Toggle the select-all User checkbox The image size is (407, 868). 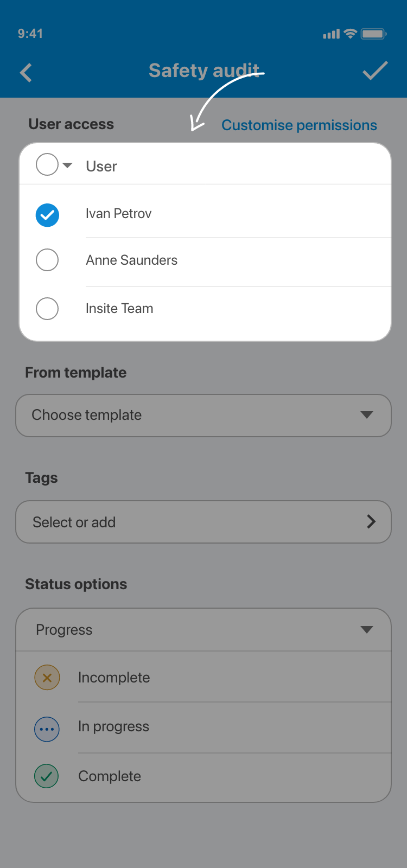[x=47, y=164]
